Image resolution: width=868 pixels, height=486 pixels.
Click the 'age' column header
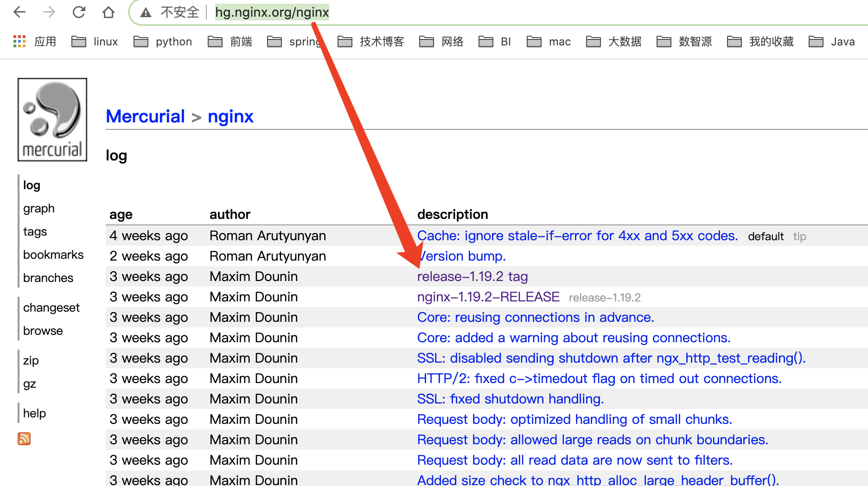(x=121, y=214)
